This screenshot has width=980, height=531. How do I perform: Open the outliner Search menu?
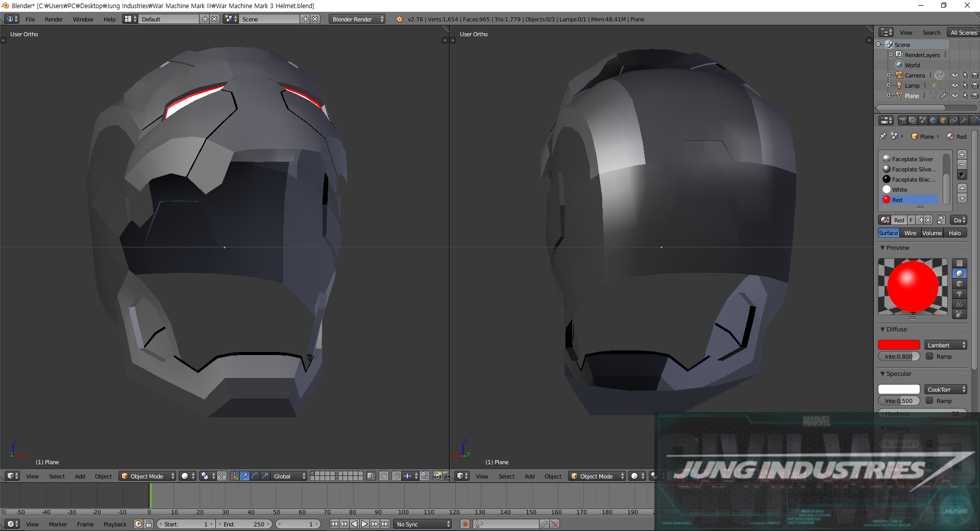(931, 32)
